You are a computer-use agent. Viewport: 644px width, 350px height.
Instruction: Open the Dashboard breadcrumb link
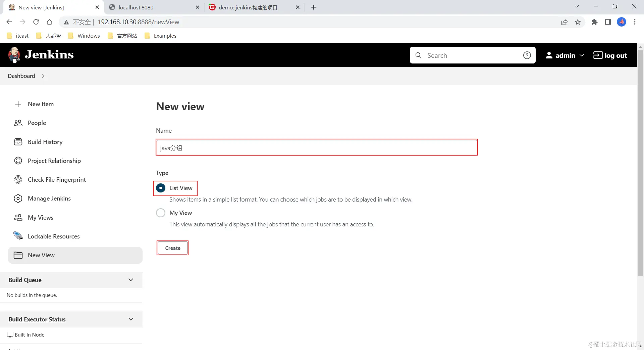(21, 76)
